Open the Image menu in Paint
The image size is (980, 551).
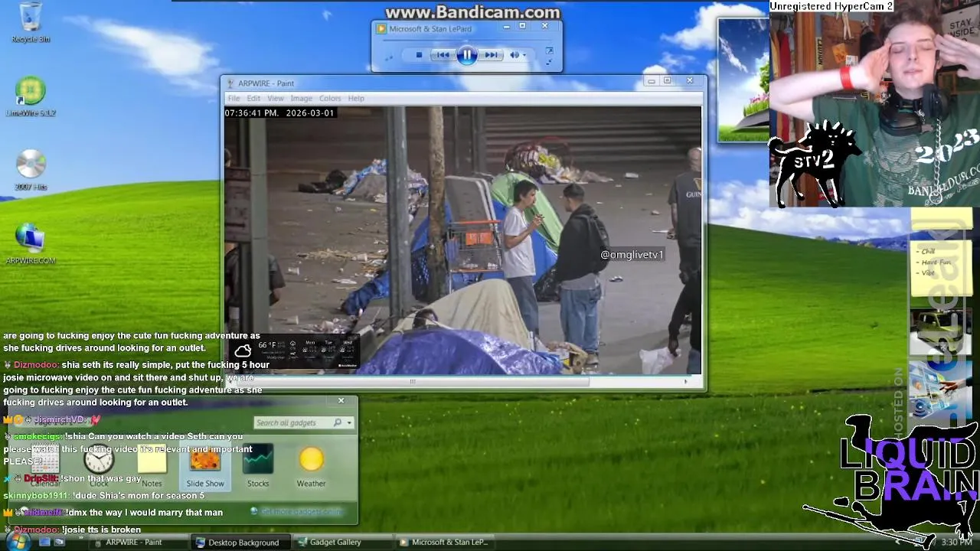pyautogui.click(x=301, y=99)
